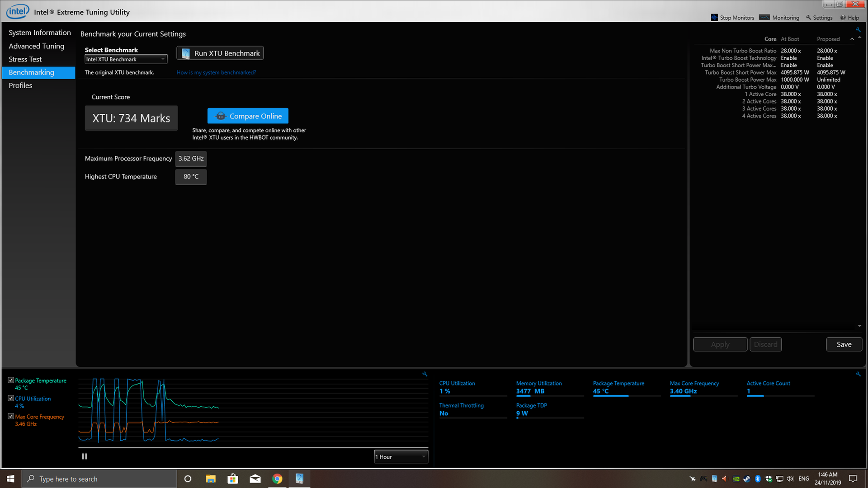Click the At Boot column header
This screenshot has height=488, width=868.
pos(790,39)
